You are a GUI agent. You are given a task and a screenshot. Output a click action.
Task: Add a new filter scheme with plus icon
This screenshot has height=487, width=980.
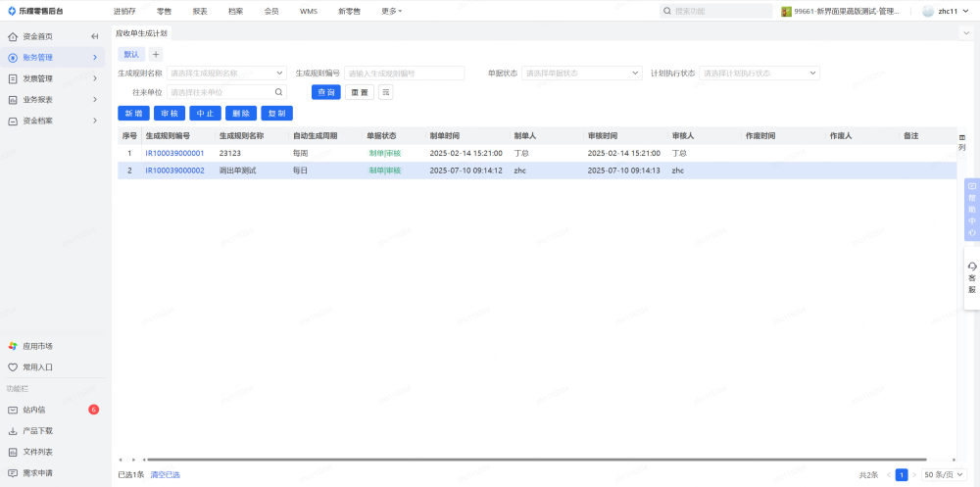click(156, 54)
